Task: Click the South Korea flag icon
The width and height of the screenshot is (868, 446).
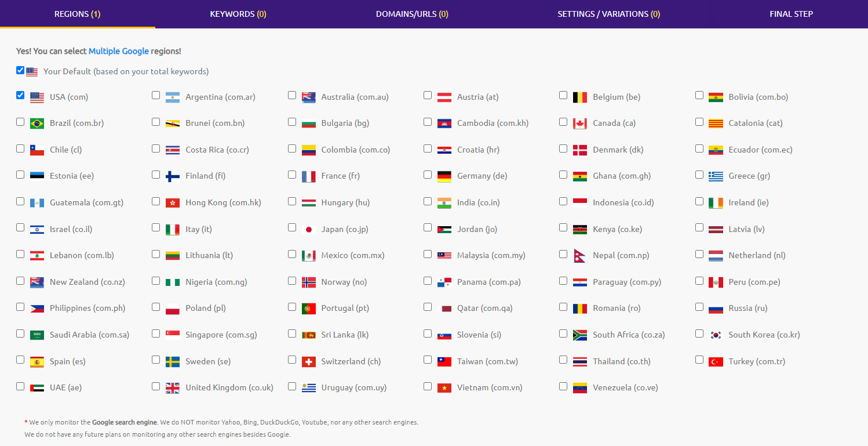Action: [716, 335]
